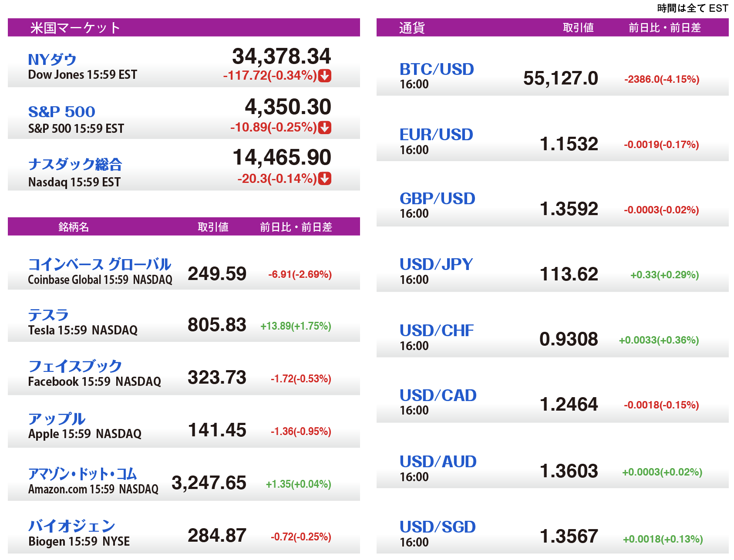Open the ナスダック総合 index link
Viewport: 734px width, 560px height.
click(x=75, y=164)
